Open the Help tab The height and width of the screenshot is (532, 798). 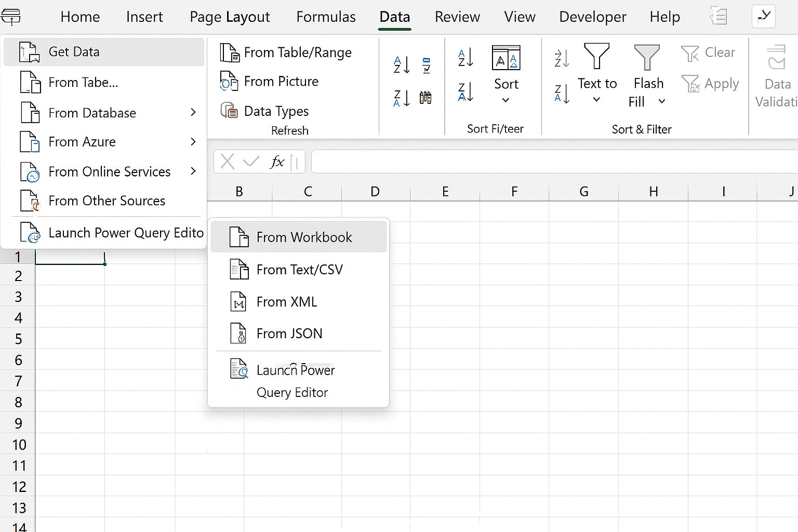(x=664, y=17)
